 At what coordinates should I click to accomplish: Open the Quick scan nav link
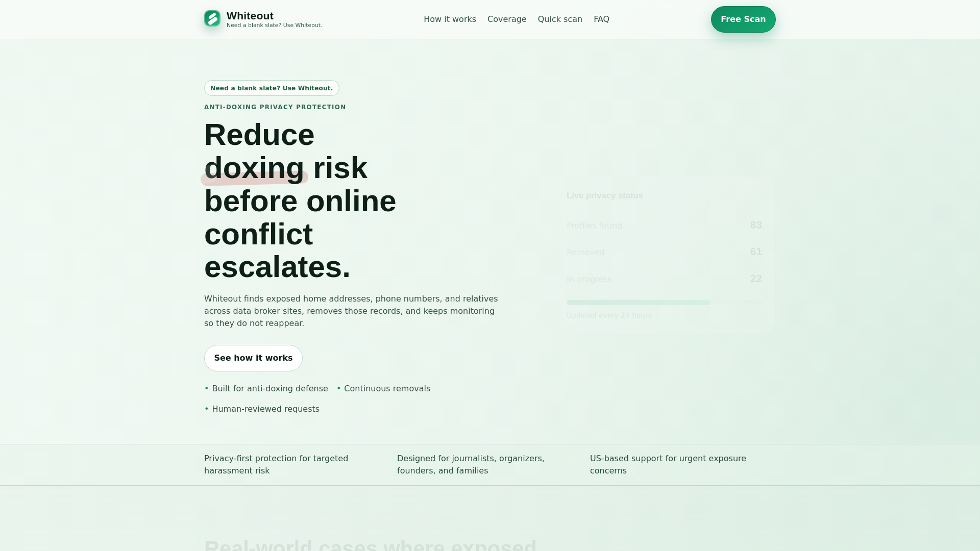(560, 19)
